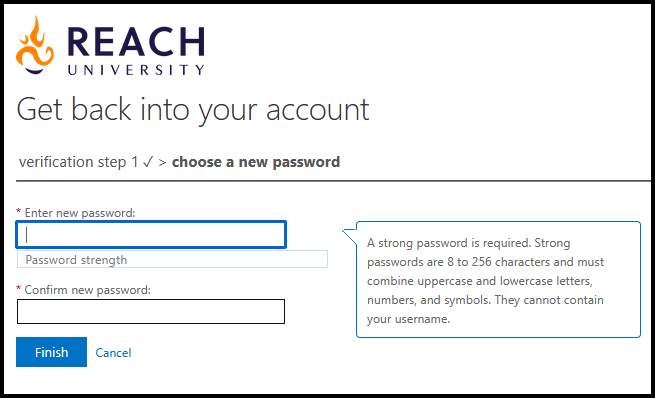Click the strong password requirements tooltip

tap(498, 279)
